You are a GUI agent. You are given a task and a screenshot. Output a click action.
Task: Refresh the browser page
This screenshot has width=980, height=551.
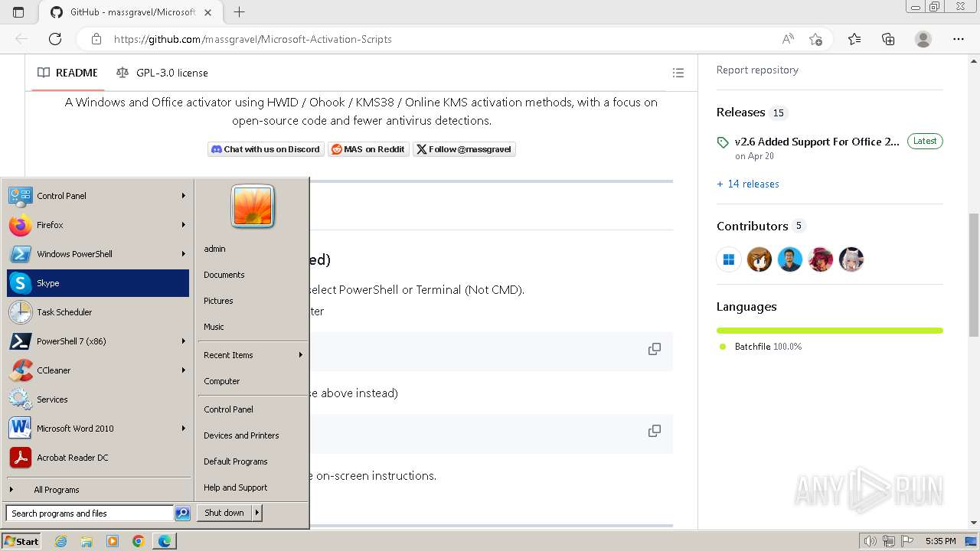pyautogui.click(x=55, y=39)
